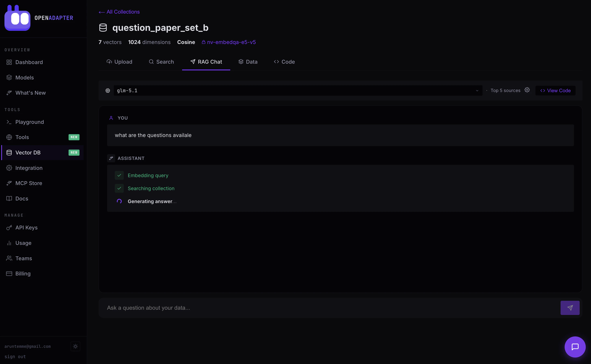This screenshot has height=364, width=591.
Task: Click the OPENADAPTER brand name
Action: pos(54,18)
